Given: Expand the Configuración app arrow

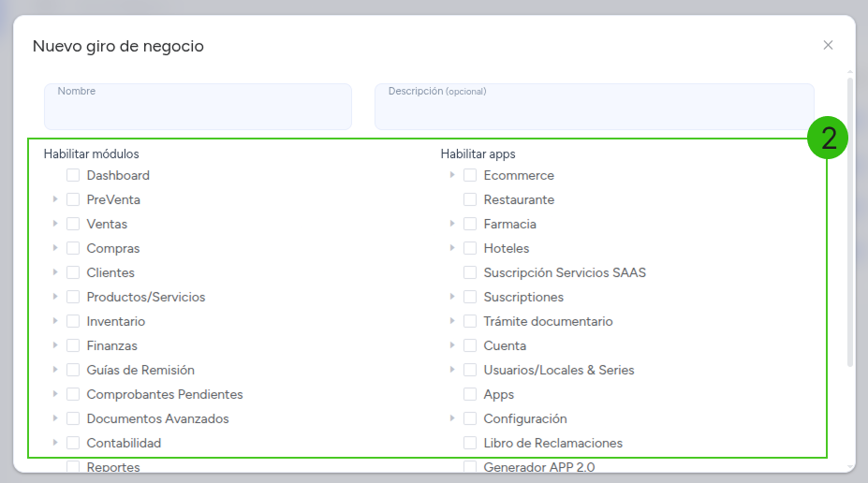Looking at the screenshot, I should click(x=451, y=418).
